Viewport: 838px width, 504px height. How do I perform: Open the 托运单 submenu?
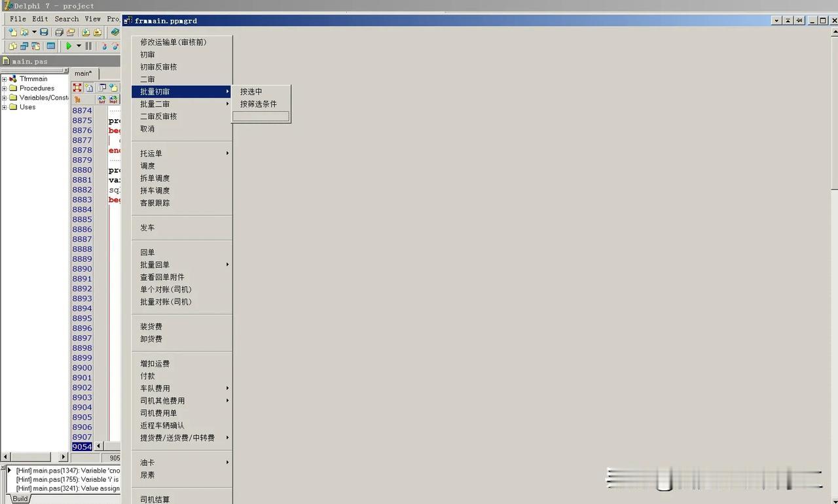click(x=182, y=153)
